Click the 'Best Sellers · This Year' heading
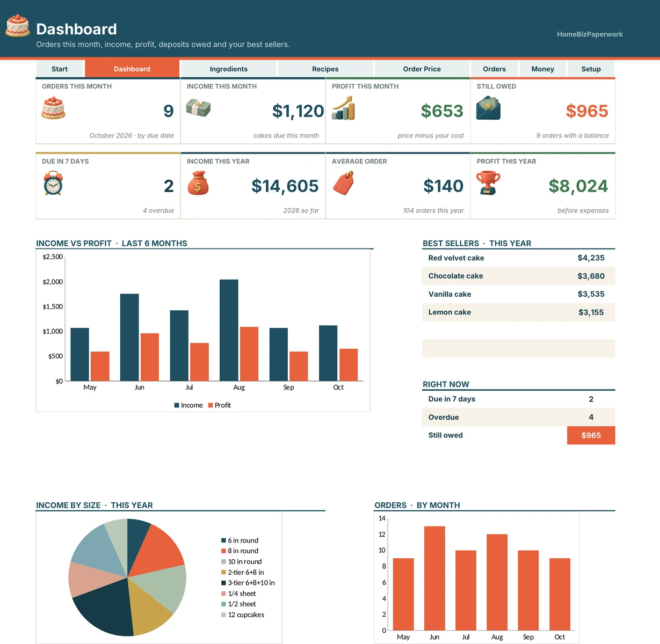 coord(477,243)
